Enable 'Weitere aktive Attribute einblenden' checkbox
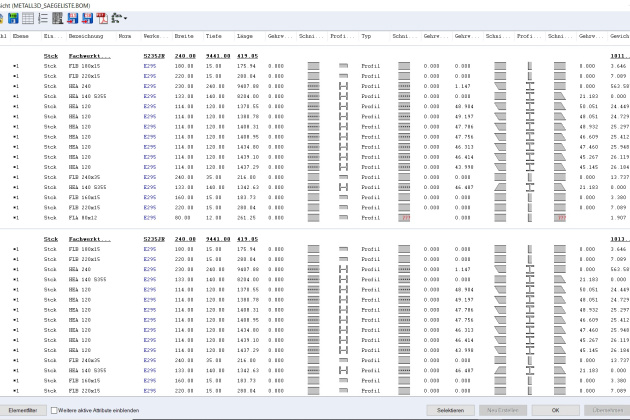This screenshot has height=420, width=630. point(55,410)
